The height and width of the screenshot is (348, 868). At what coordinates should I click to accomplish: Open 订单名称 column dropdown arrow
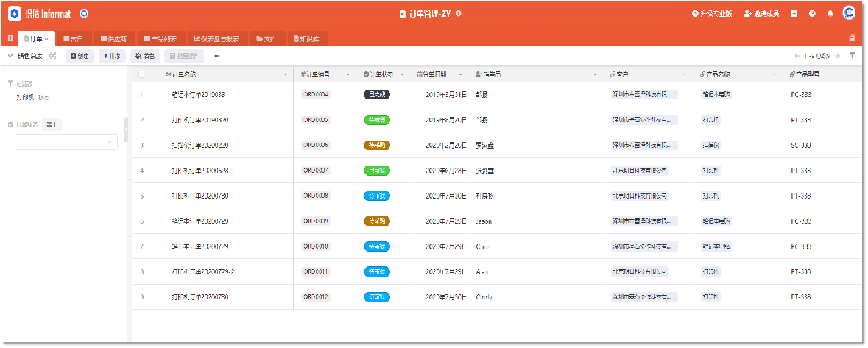[286, 75]
